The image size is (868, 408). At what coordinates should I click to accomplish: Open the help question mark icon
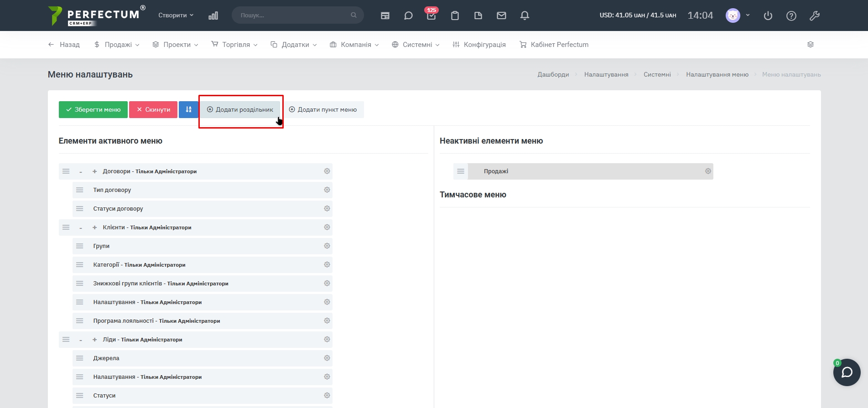click(791, 15)
